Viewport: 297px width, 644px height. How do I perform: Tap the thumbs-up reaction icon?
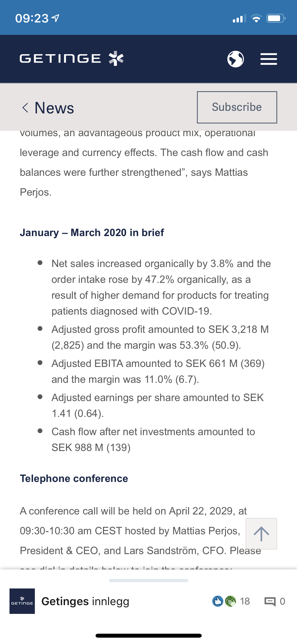coord(218,601)
